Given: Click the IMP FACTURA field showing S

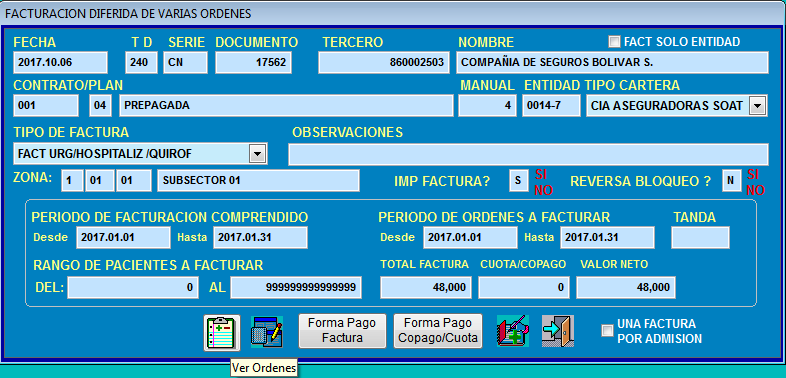Looking at the screenshot, I should [519, 181].
